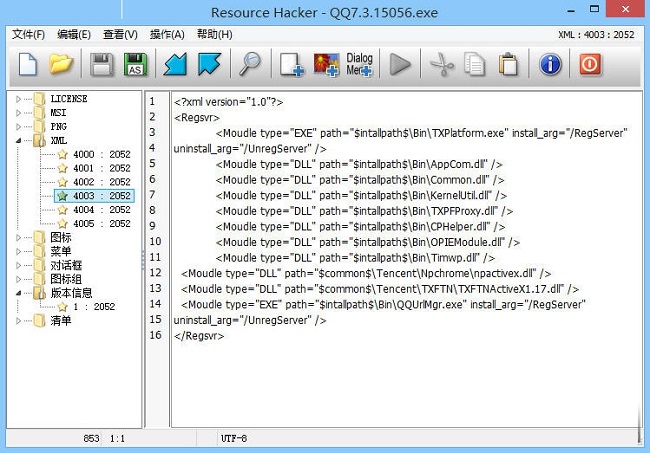Click the Save As floppy icon
This screenshot has width=650, height=453.
click(x=134, y=65)
